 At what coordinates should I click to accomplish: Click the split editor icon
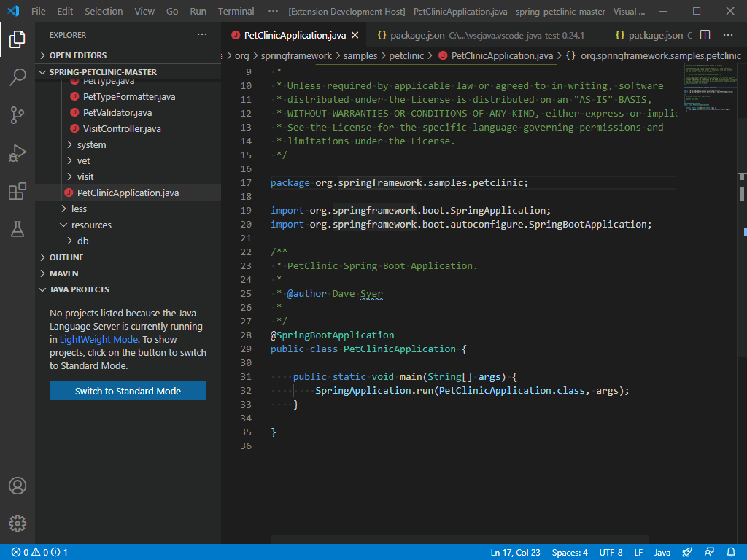[705, 35]
